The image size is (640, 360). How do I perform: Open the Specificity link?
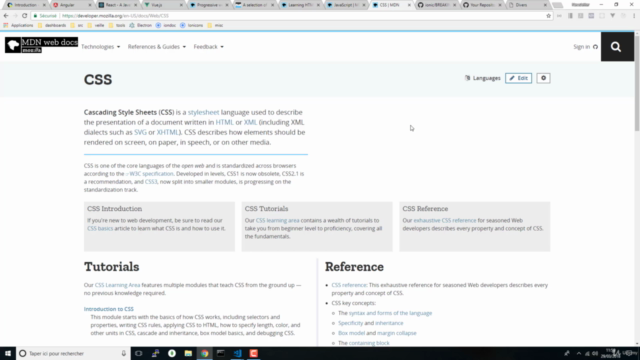pyautogui.click(x=350, y=323)
